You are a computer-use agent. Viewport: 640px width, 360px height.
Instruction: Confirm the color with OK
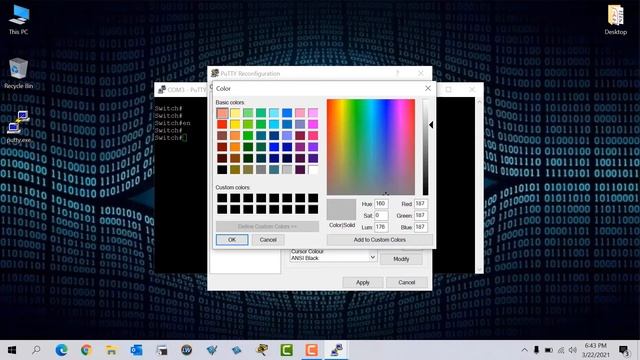(x=232, y=240)
